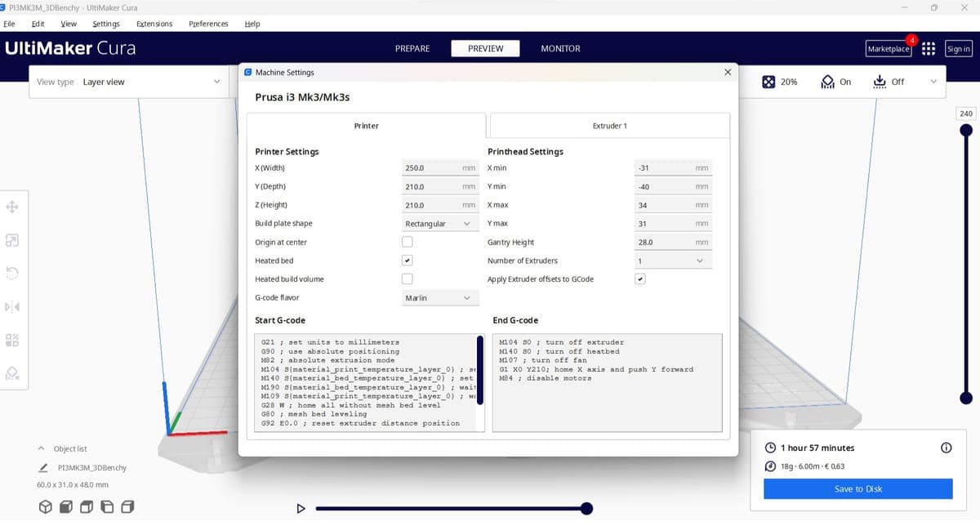Click the Start G-code scrollbar

[x=480, y=370]
